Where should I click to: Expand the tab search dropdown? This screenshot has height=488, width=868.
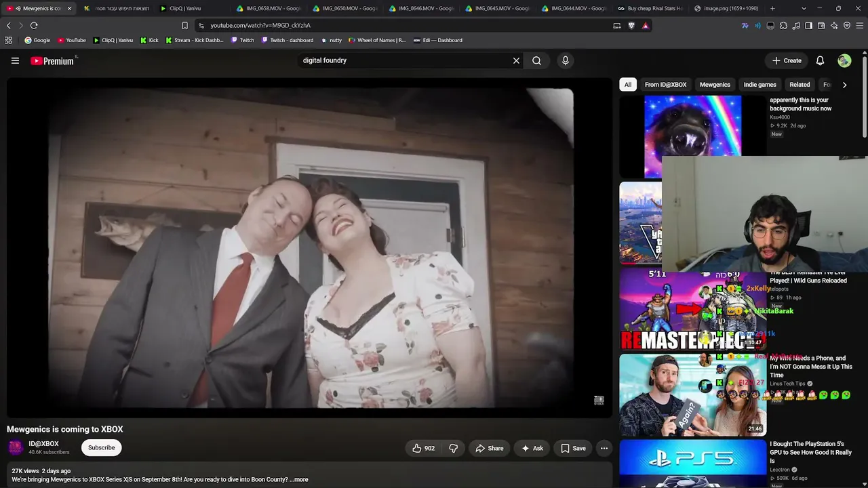[804, 8]
